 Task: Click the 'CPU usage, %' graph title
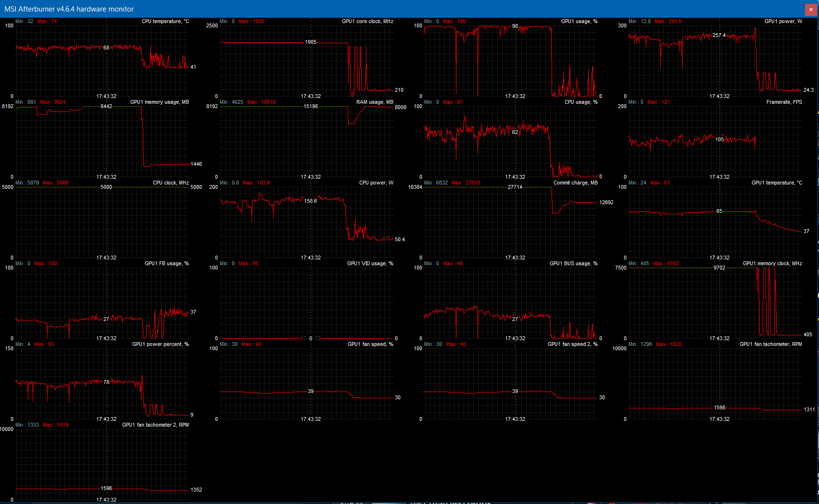[581, 102]
